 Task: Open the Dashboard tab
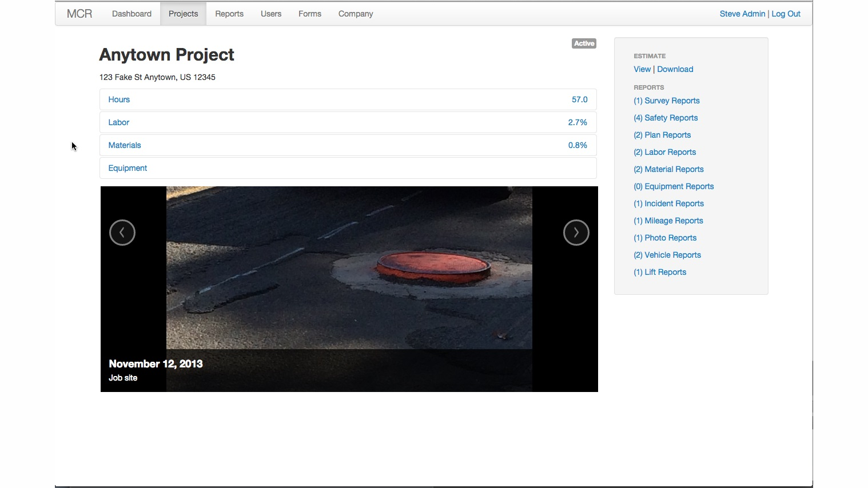click(x=132, y=14)
